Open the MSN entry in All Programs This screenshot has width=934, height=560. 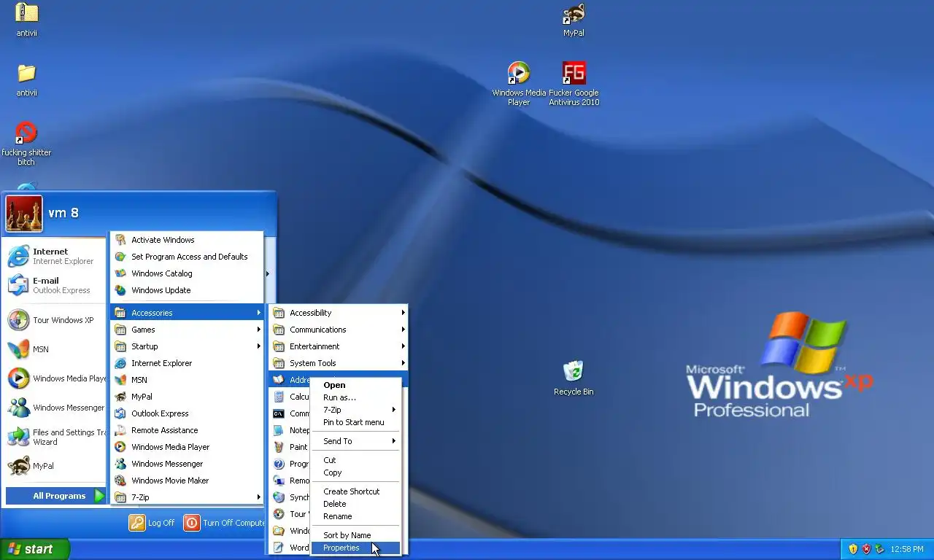point(187,380)
